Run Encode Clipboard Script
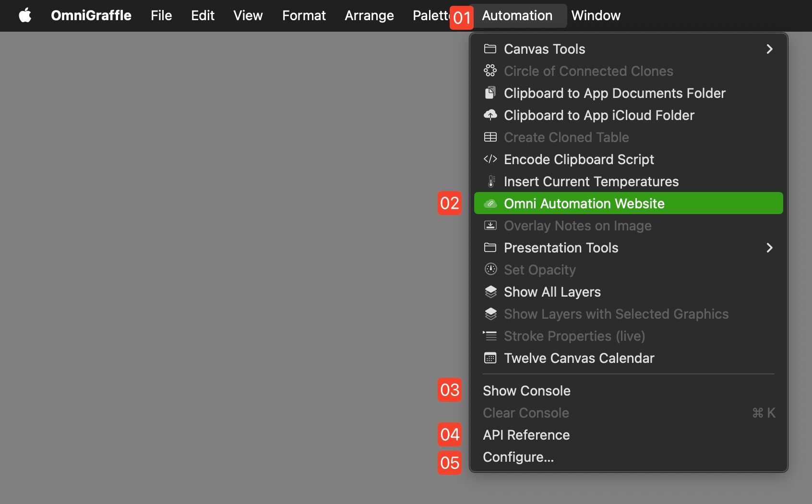 pyautogui.click(x=628, y=159)
